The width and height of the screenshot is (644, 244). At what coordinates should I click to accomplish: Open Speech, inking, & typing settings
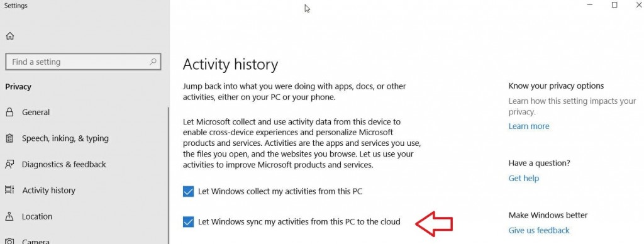(x=65, y=138)
